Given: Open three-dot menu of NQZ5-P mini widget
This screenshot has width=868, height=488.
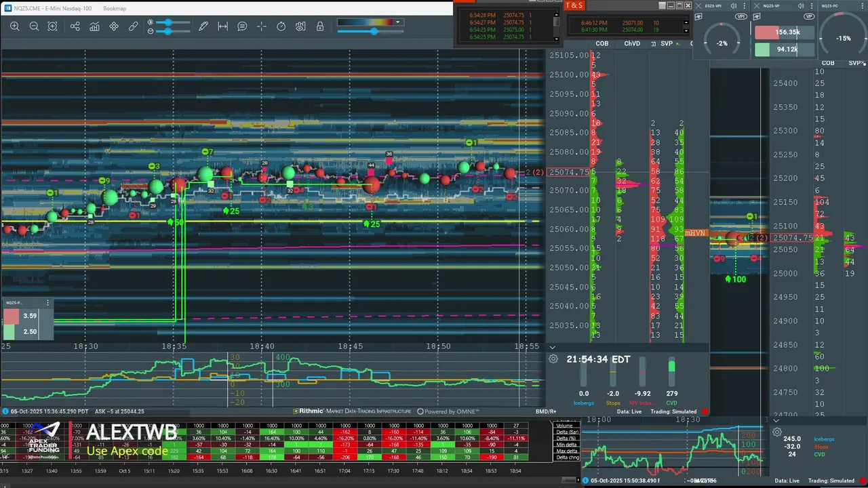Looking at the screenshot, I should pyautogui.click(x=47, y=303).
